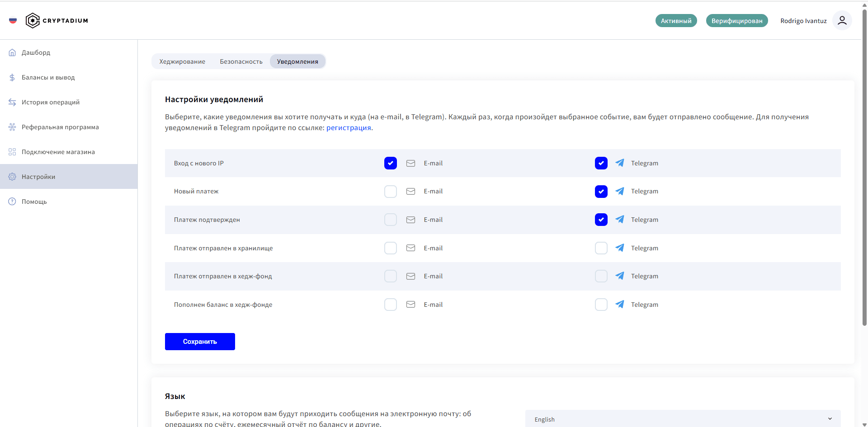Uncheck E-mail for Вход с нового IP
The image size is (868, 427).
point(391,163)
